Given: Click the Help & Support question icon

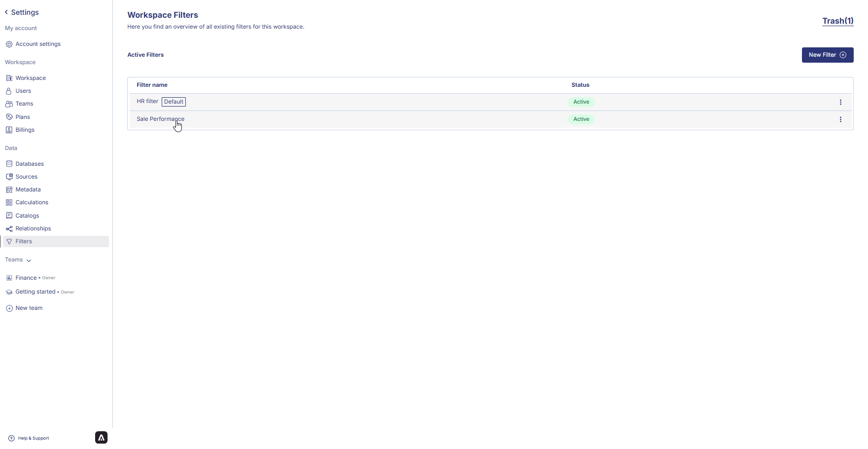Looking at the screenshot, I should (x=11, y=438).
